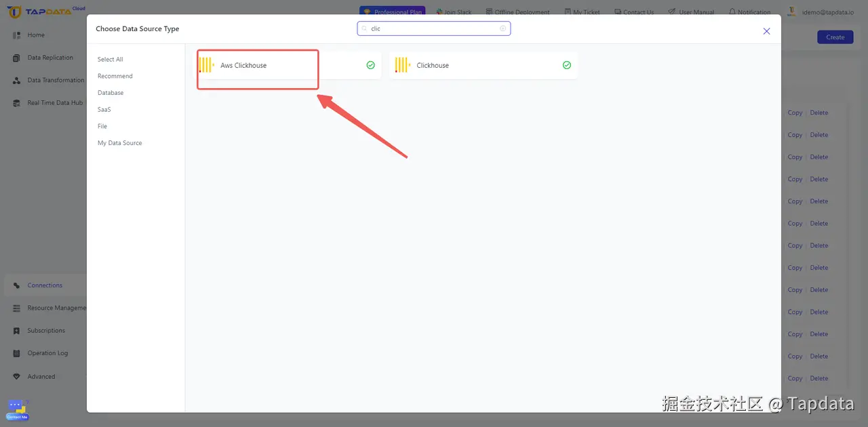The image size is (868, 427).
Task: Filter by the Database category
Action: [x=111, y=93]
